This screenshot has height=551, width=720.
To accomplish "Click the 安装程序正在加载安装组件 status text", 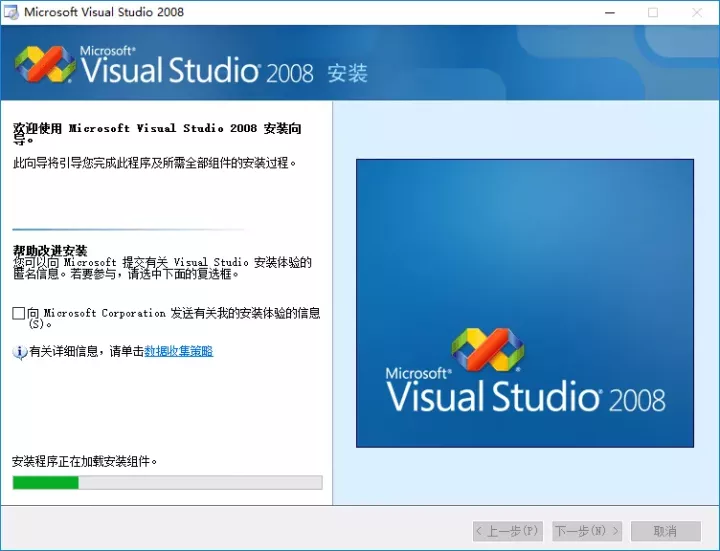I will click(85, 462).
